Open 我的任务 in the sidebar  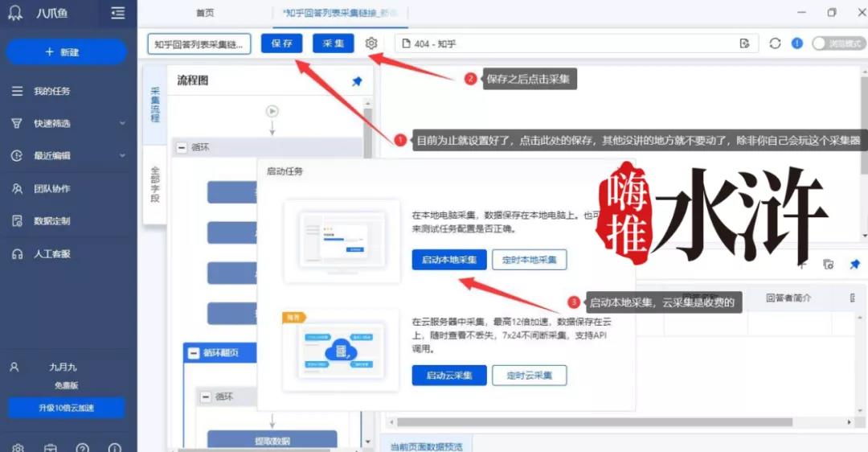tap(51, 91)
